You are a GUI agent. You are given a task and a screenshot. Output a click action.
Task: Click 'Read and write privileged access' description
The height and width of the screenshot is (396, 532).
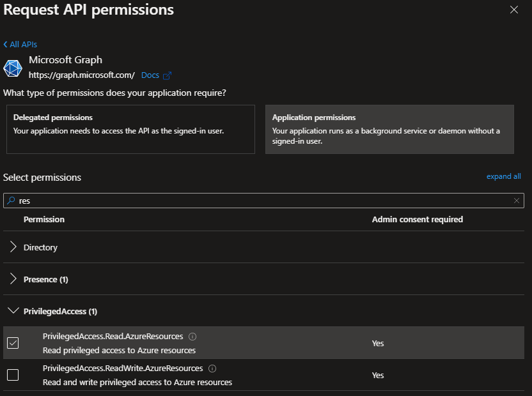[x=137, y=382]
